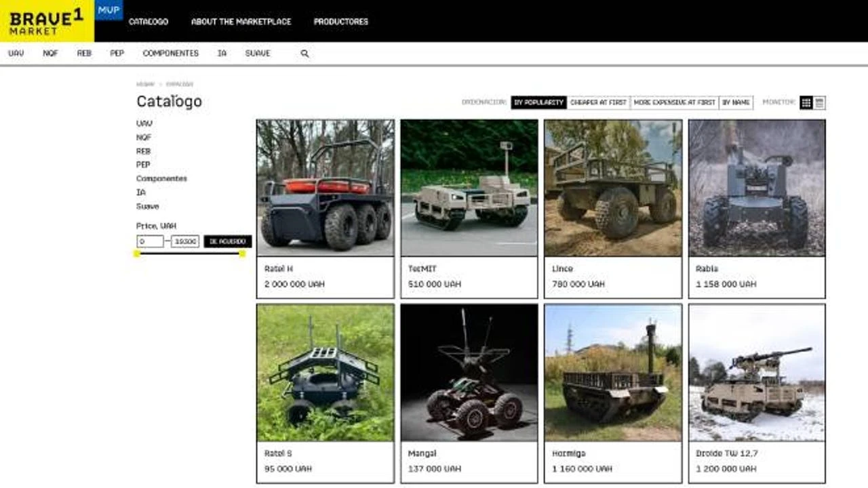Click the 95 000 UAH price

click(x=288, y=469)
